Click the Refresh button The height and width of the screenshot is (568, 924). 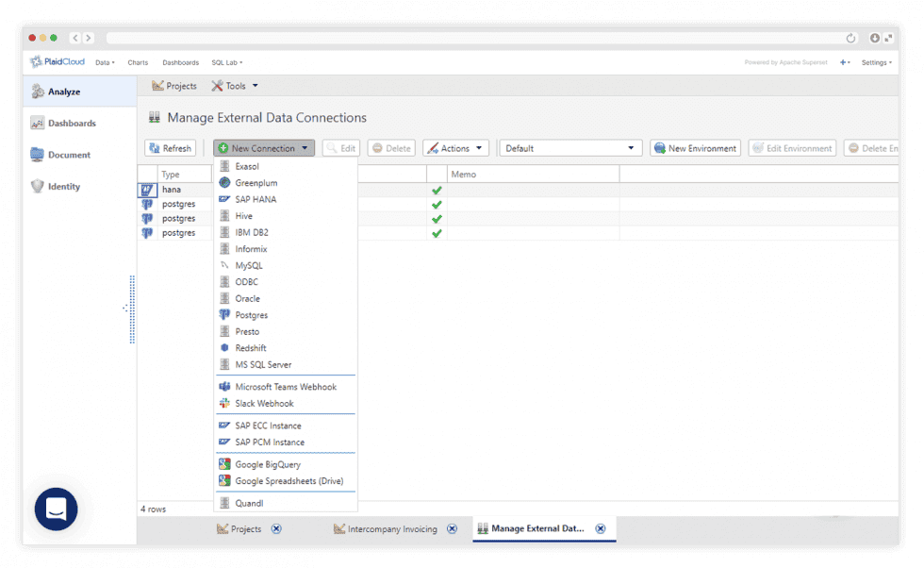[x=171, y=148]
